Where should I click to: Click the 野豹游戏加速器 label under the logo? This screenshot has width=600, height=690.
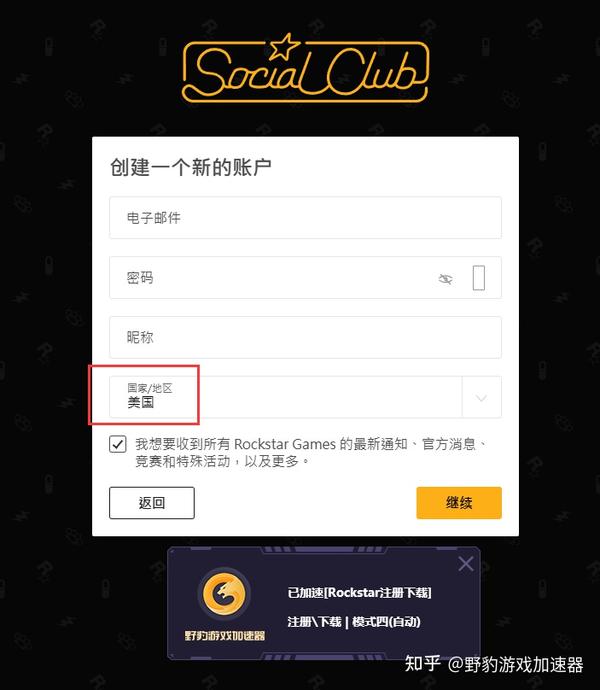[x=225, y=635]
